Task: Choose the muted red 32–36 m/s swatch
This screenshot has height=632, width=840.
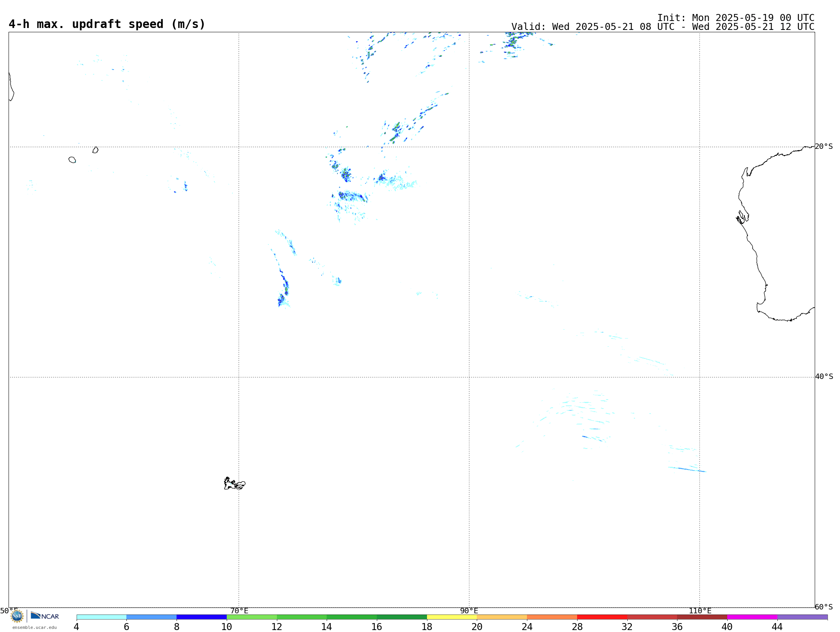Action: click(x=652, y=617)
